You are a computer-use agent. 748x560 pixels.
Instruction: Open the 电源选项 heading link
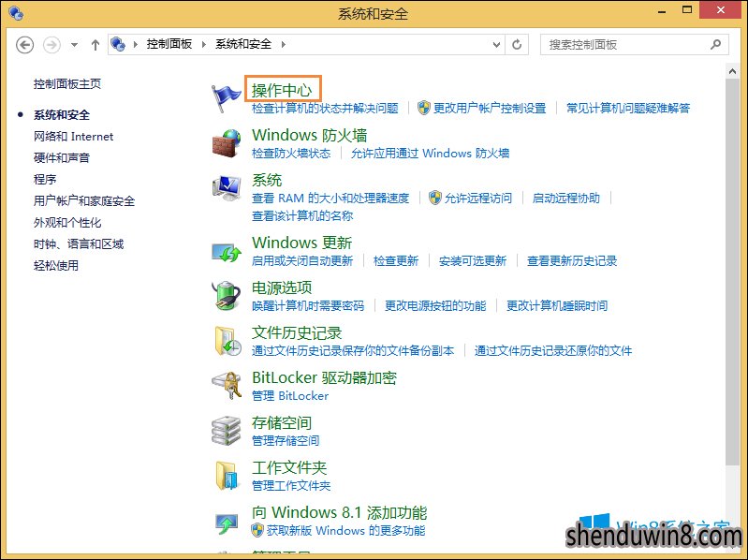click(x=282, y=287)
